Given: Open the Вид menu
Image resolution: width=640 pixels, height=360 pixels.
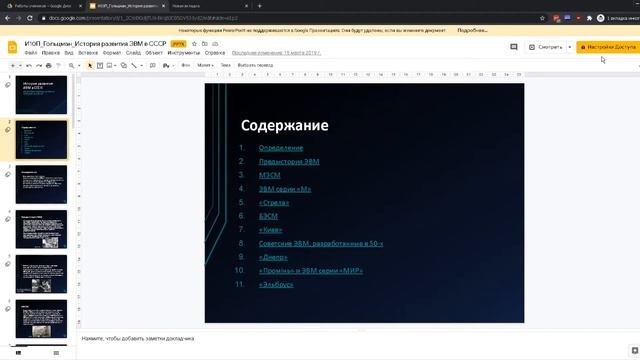Looking at the screenshot, I should tap(69, 53).
